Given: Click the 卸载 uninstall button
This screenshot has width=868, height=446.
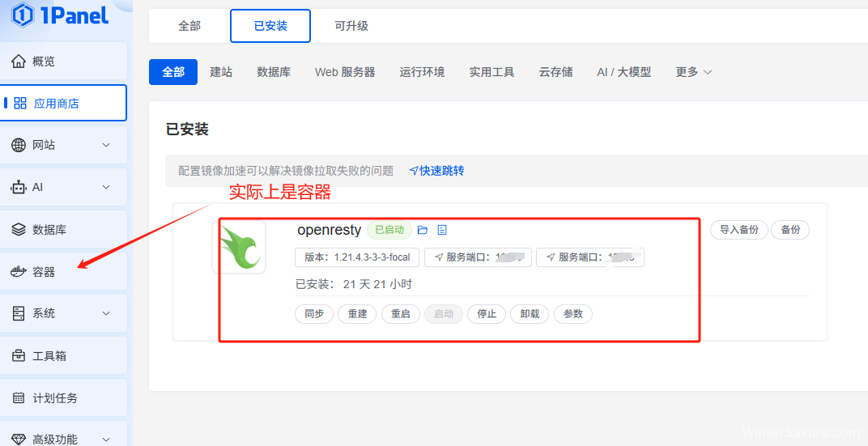Looking at the screenshot, I should (530, 314).
